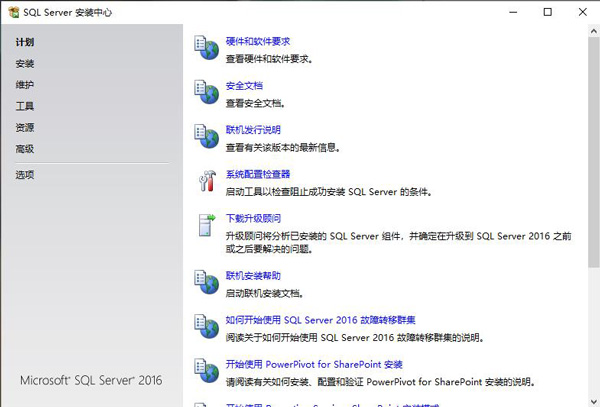Viewport: 600px width, 407px height.
Task: Click the scrollbar down arrow
Action: [594, 401]
